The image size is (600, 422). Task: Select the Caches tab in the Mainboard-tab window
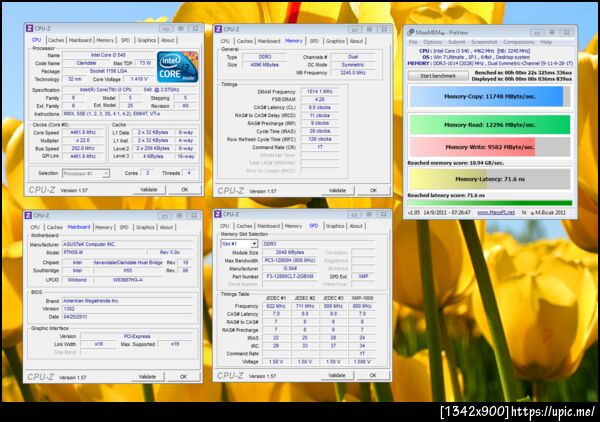[x=55, y=227]
